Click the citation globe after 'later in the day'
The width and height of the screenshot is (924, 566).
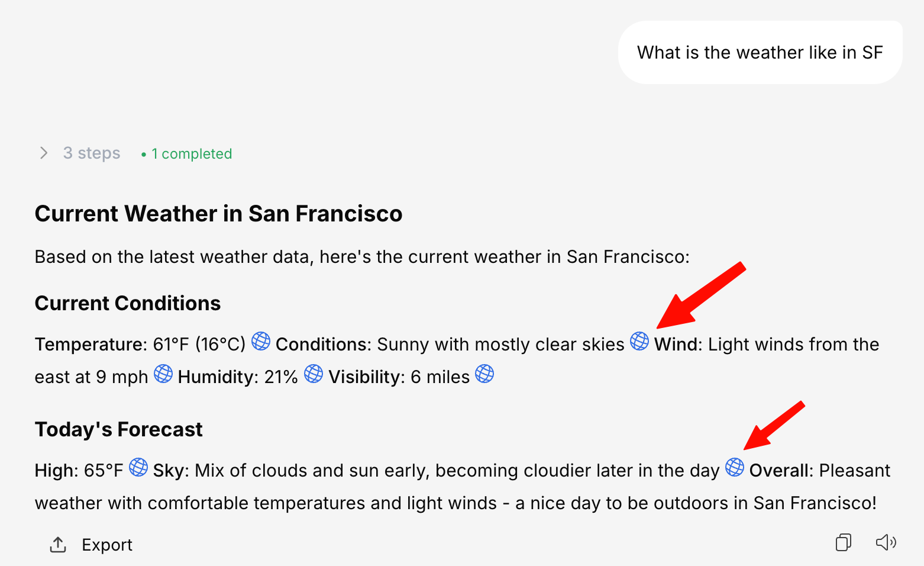pos(735,468)
